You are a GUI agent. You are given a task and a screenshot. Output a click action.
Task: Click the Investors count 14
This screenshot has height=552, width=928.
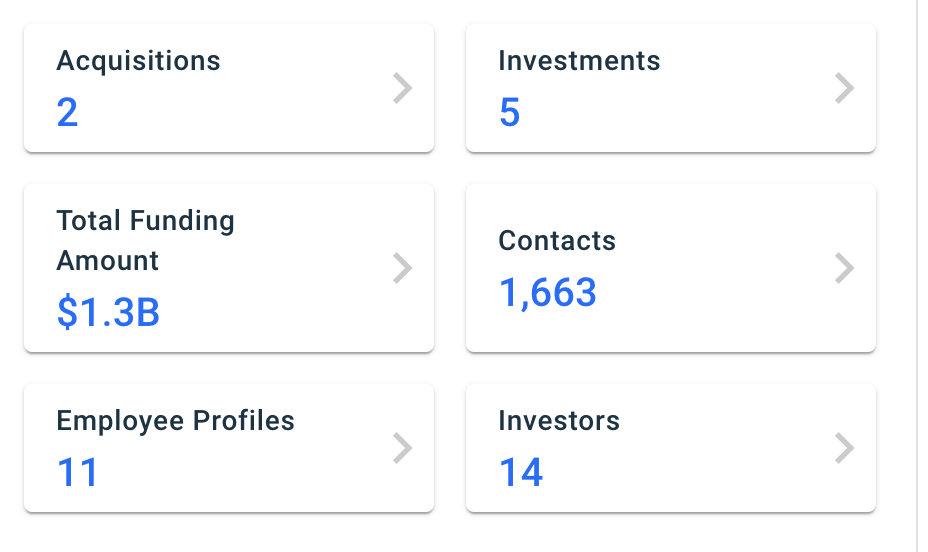521,472
